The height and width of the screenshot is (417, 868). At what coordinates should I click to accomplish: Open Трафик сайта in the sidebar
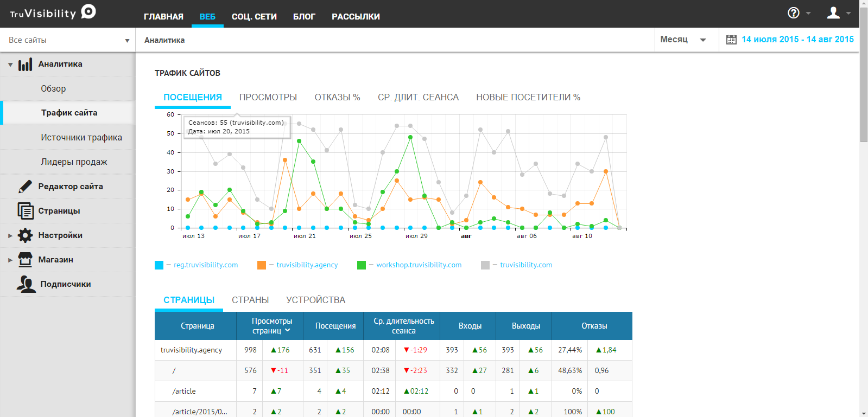69,113
